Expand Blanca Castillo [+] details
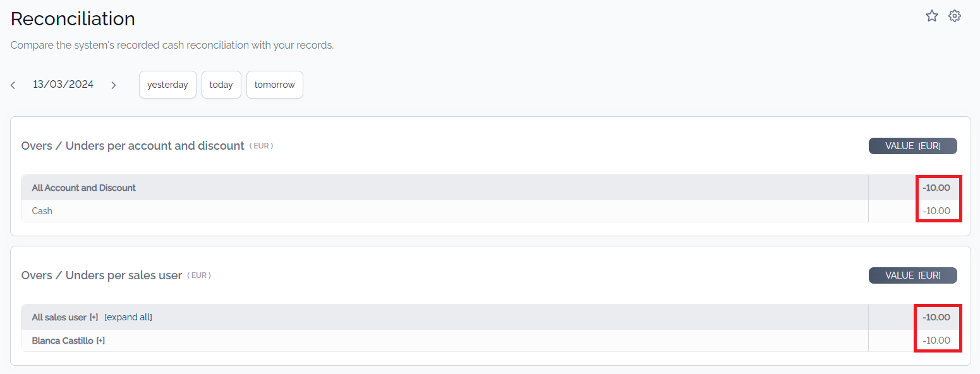The image size is (980, 374). click(100, 341)
